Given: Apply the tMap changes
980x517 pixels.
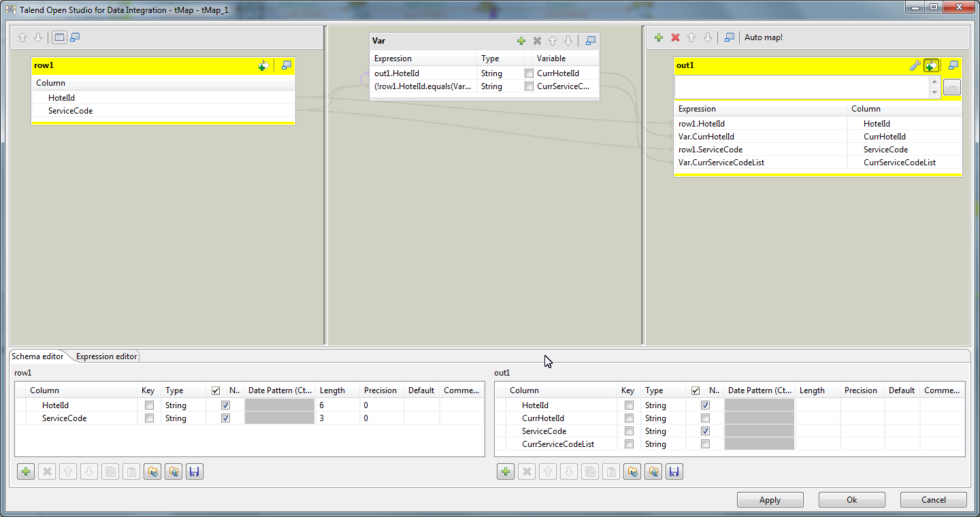Looking at the screenshot, I should [x=770, y=499].
